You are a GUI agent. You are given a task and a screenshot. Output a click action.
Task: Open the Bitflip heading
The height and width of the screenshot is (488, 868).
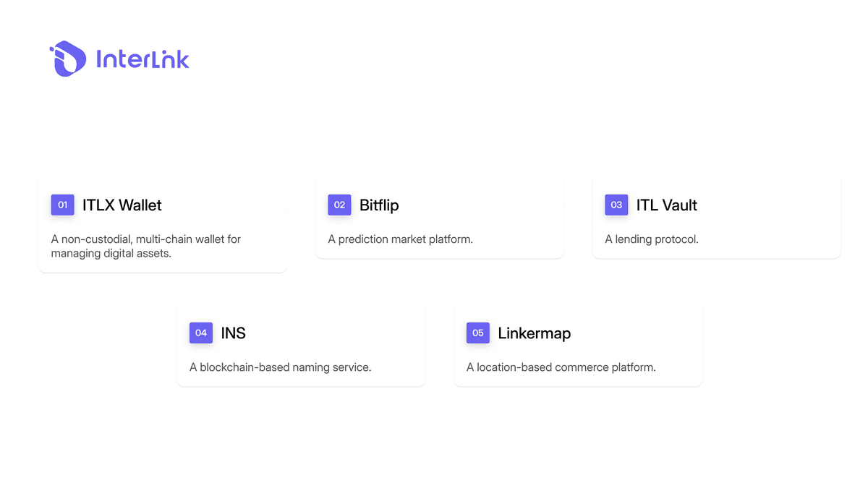tap(379, 205)
